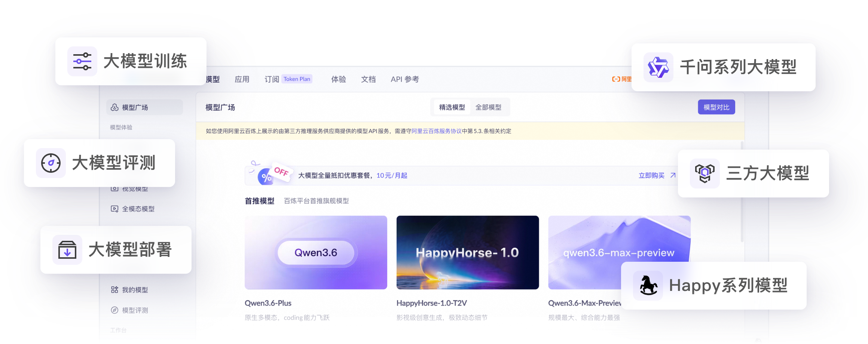Click the 百炼平台首推旗舰模型 subtitle
The image size is (868, 344).
point(317,201)
